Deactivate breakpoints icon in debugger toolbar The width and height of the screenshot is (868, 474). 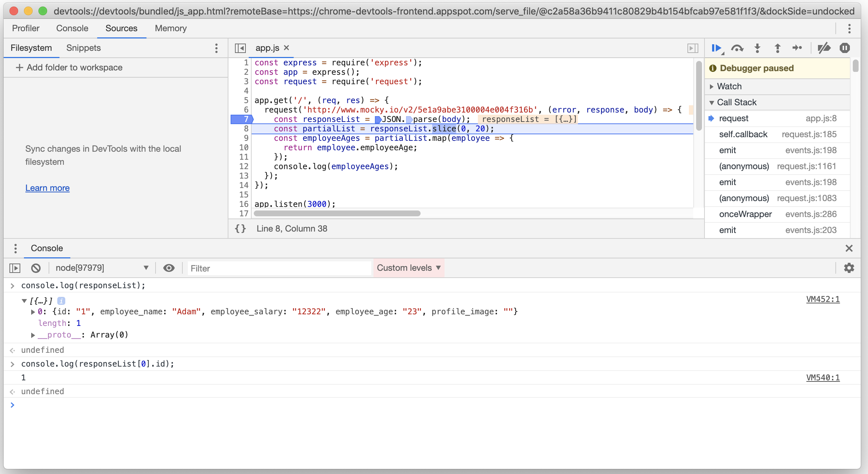pos(824,48)
